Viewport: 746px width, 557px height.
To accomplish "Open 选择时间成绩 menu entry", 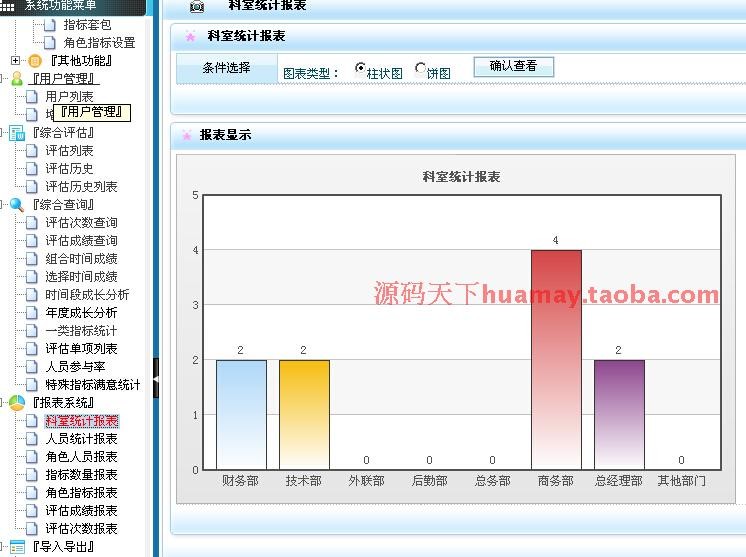I will point(81,277).
